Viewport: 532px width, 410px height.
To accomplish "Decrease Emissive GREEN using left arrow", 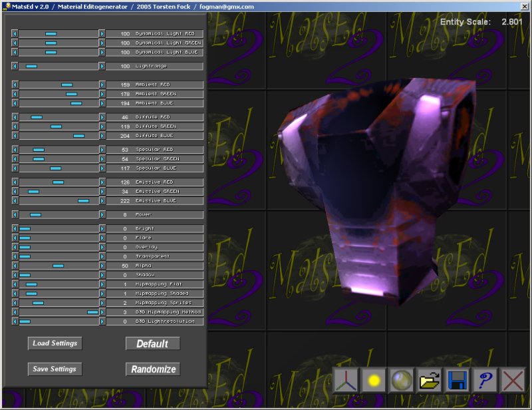I will point(15,192).
